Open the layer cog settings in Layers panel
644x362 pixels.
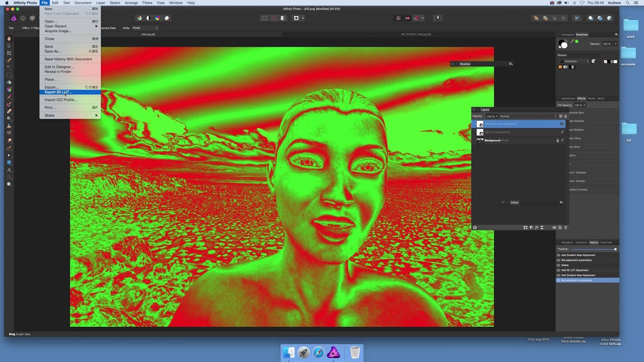(561, 116)
